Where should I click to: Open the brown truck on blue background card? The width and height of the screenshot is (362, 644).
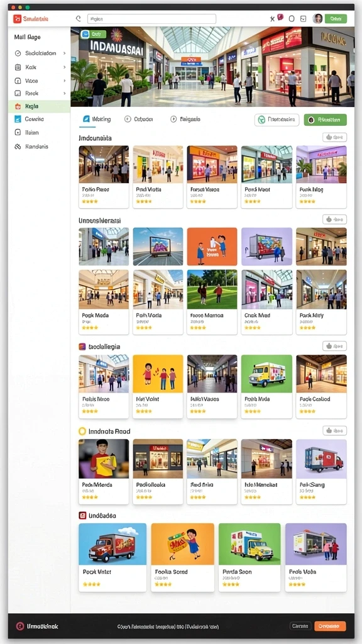(112, 557)
